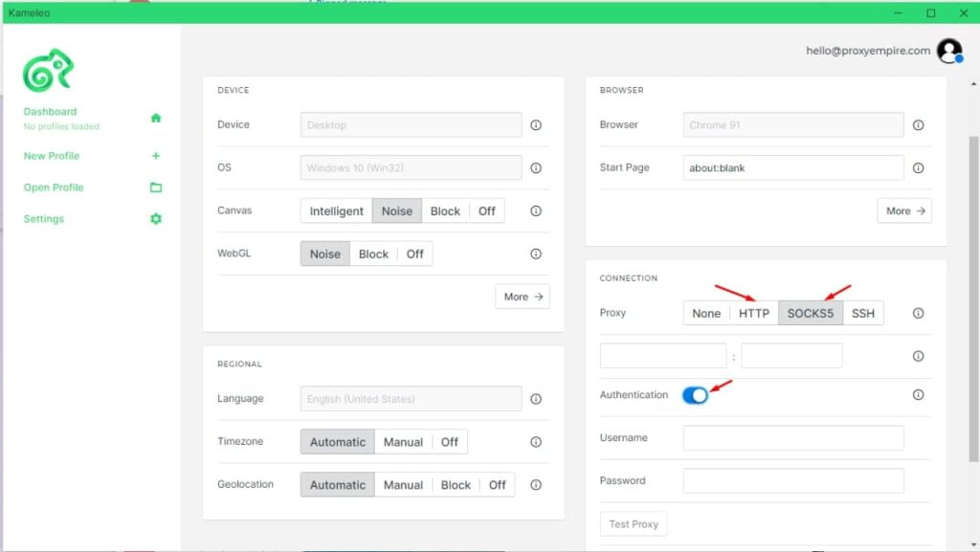Open the Browser dropdown showing Chrome 91
Image resolution: width=980 pixels, height=552 pixels.
pyautogui.click(x=793, y=125)
